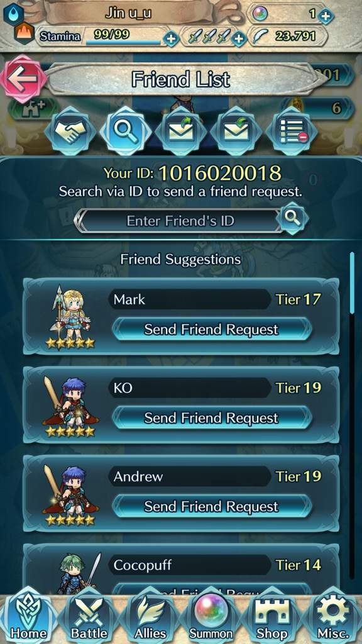Image resolution: width=362 pixels, height=644 pixels.
Task: Open received friend requests envelope icon
Action: click(x=236, y=131)
